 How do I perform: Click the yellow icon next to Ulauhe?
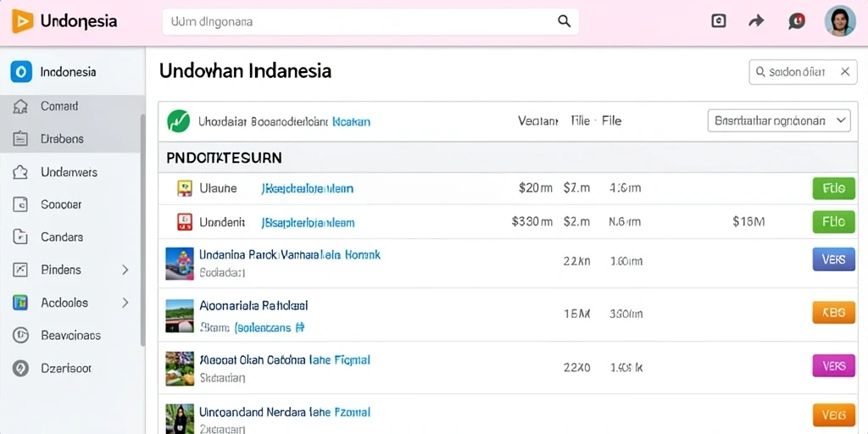click(x=184, y=188)
